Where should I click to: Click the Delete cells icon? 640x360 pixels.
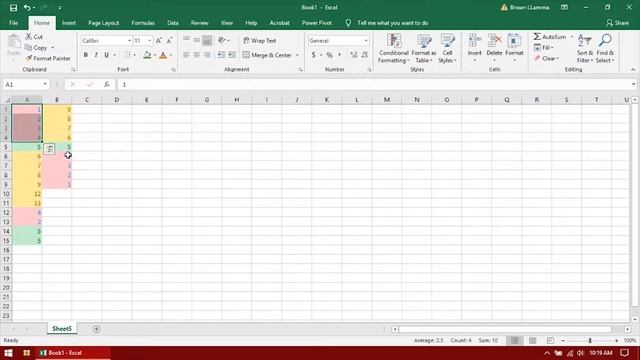(x=494, y=41)
